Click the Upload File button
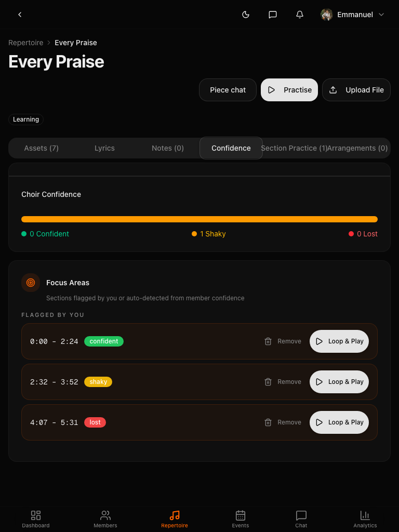Image resolution: width=399 pixels, height=532 pixels. [x=356, y=90]
